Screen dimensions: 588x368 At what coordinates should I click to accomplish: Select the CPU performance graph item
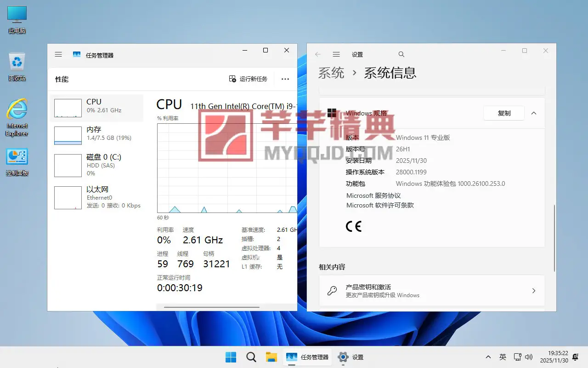click(96, 108)
